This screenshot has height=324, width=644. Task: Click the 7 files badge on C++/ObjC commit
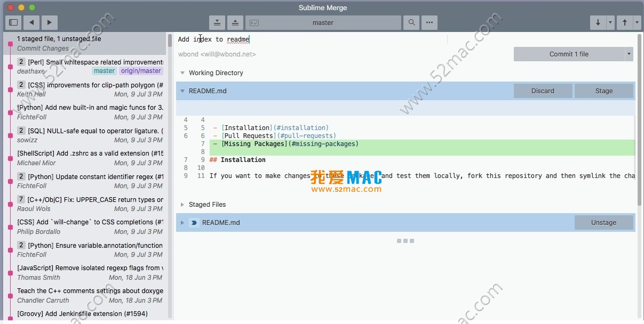click(x=21, y=199)
